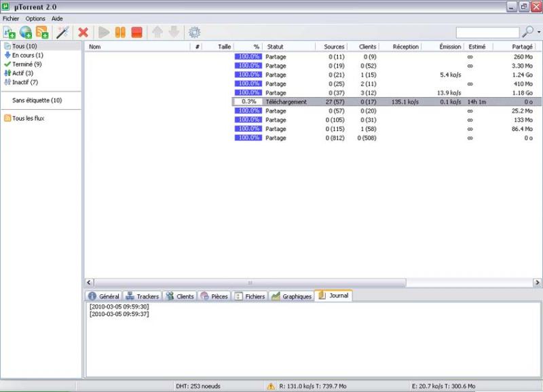Click the Add RSS feed icon
The image size is (543, 392).
42,33
